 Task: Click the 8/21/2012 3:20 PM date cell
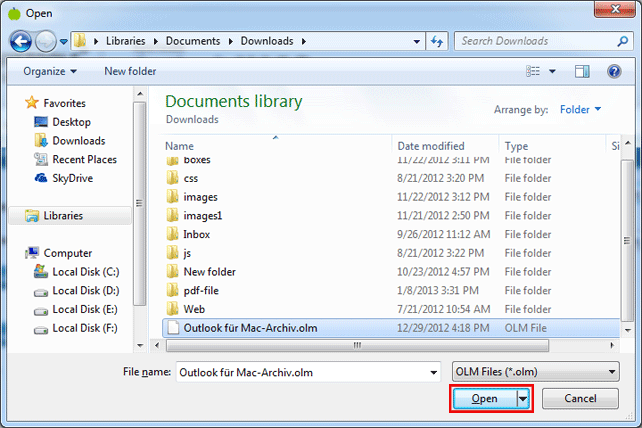(x=440, y=178)
